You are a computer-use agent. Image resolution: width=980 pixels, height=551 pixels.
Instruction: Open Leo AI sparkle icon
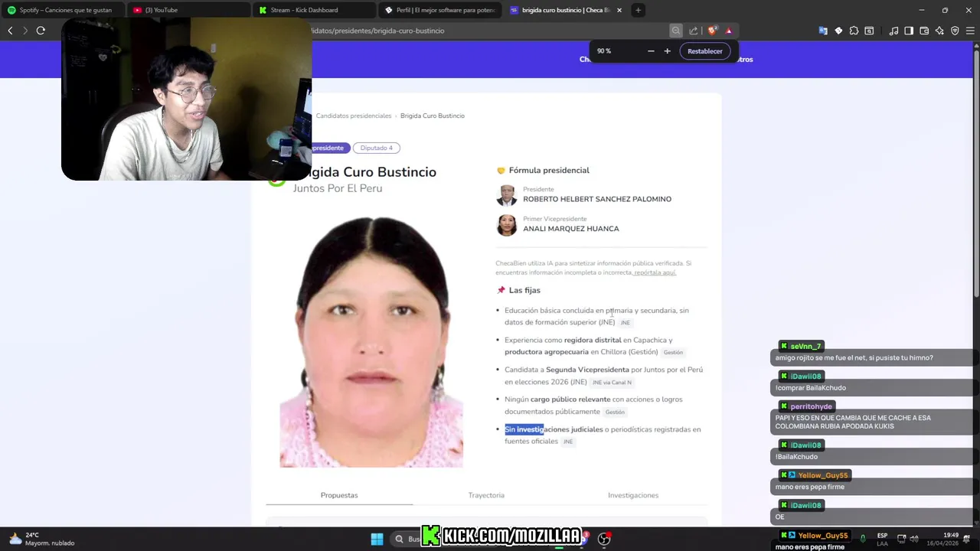[939, 31]
